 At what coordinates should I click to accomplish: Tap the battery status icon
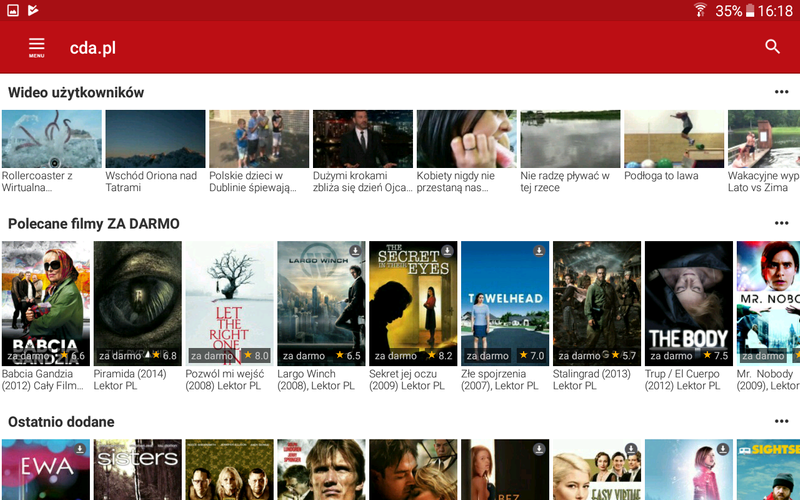coord(749,10)
